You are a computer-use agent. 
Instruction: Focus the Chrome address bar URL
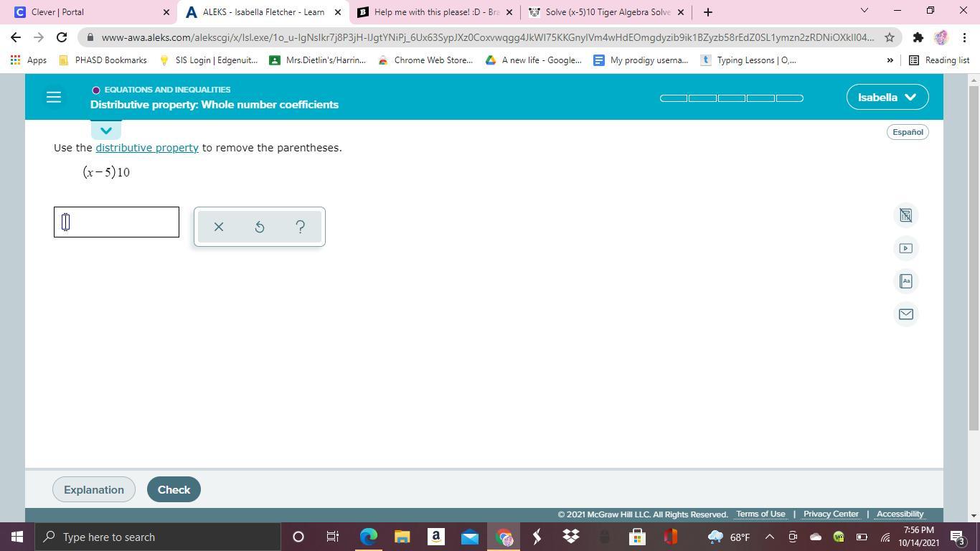pyautogui.click(x=488, y=37)
